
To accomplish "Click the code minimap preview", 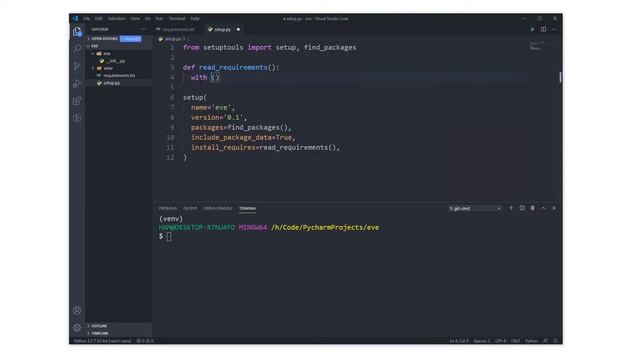I will [x=536, y=46].
